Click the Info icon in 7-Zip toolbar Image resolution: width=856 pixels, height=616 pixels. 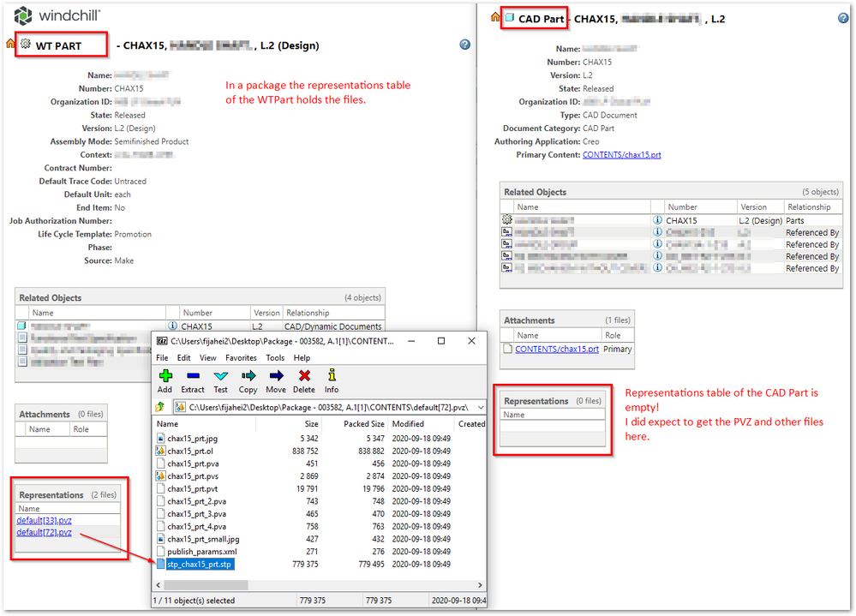tap(332, 375)
